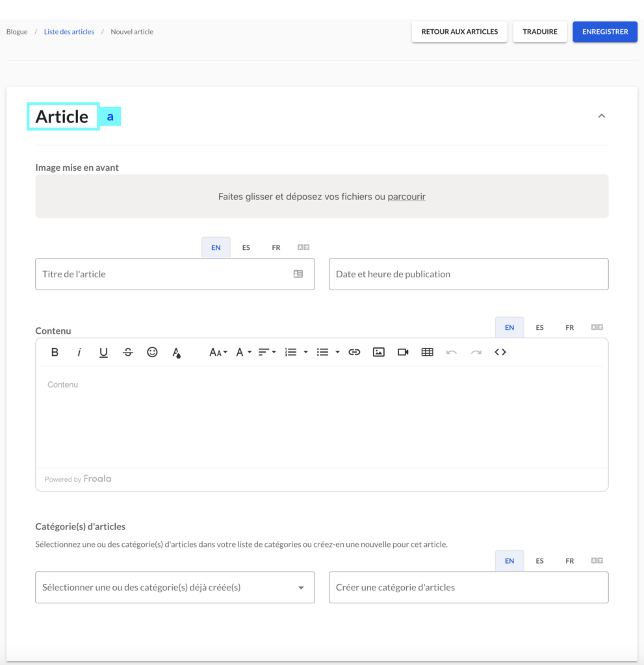The width and height of the screenshot is (644, 665).
Task: Click translate icon beside Contenu language tabs
Action: pos(597,327)
